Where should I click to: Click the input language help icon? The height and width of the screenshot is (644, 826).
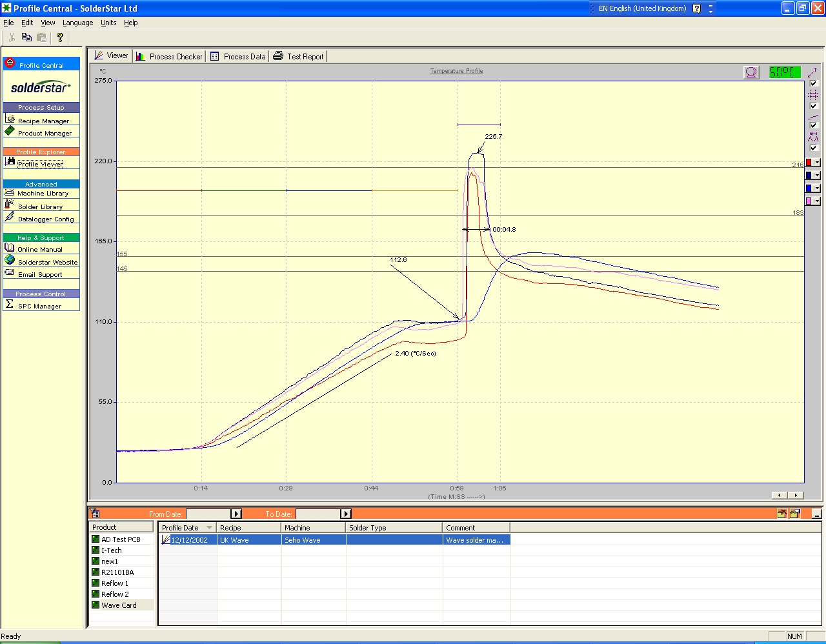[697, 8]
